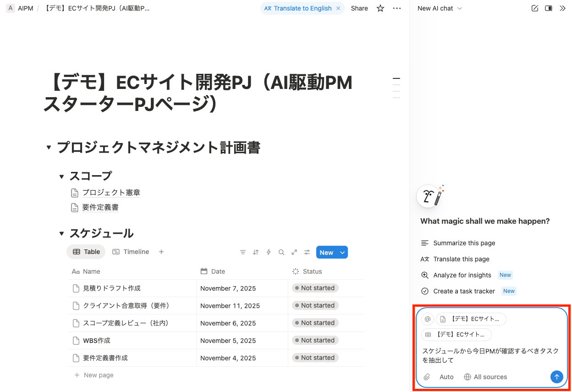This screenshot has height=392, width=572.
Task: Open database in full page expand icon
Action: (294, 252)
